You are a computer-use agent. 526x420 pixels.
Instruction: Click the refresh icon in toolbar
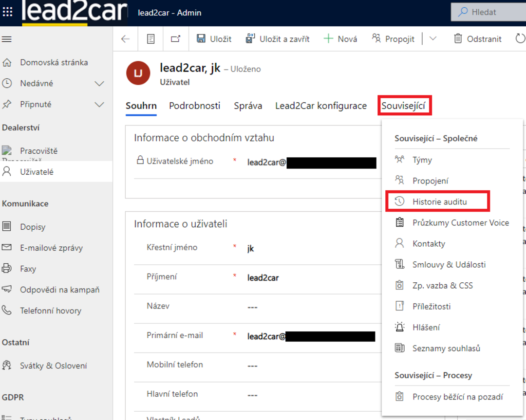coord(520,39)
